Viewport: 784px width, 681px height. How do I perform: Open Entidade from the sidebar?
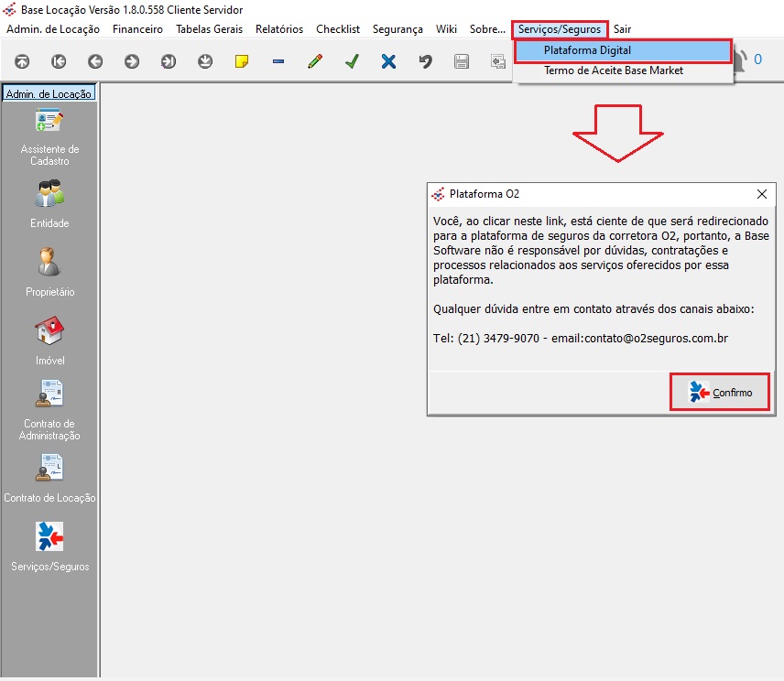(49, 203)
